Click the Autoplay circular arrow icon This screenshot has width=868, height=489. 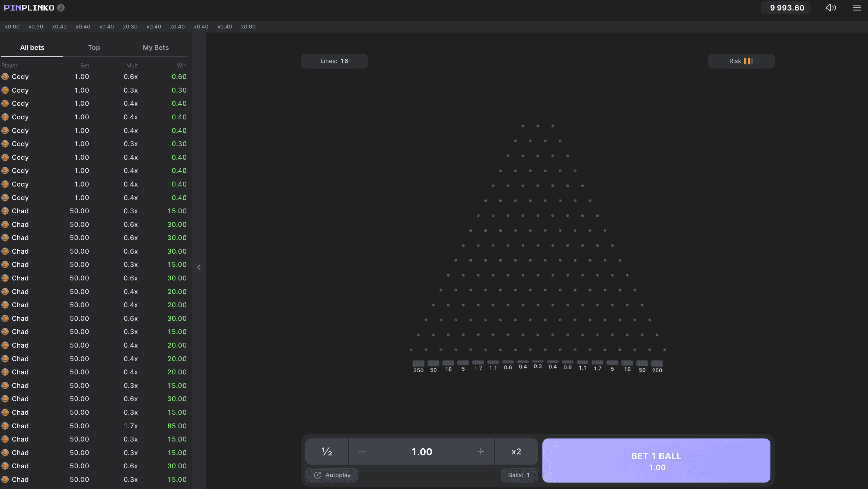pyautogui.click(x=317, y=475)
